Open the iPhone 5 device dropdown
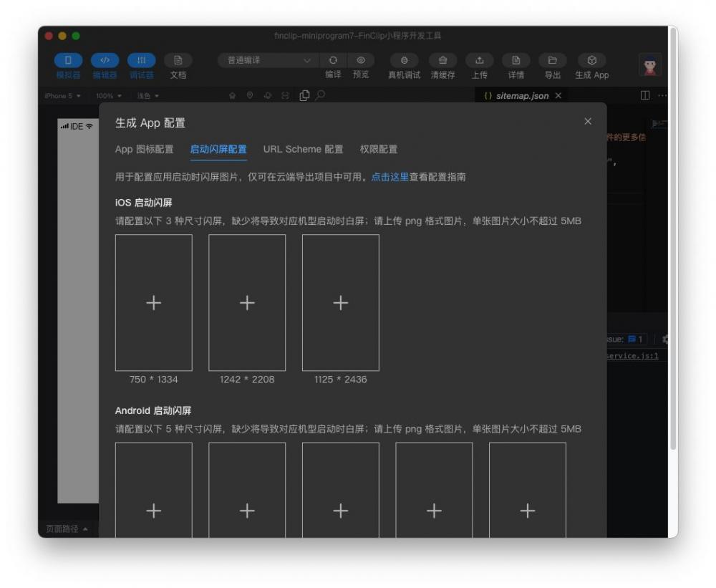The width and height of the screenshot is (716, 588). [x=62, y=96]
